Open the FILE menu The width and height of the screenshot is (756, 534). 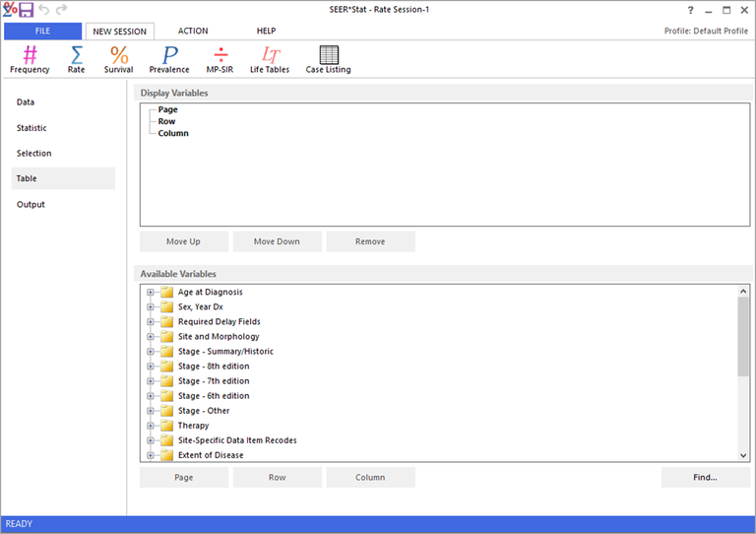point(42,32)
